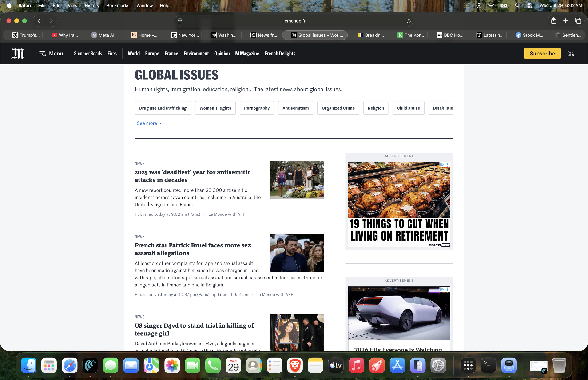Open the antisemitic attacks article headline
The width and height of the screenshot is (588, 380).
tap(192, 176)
